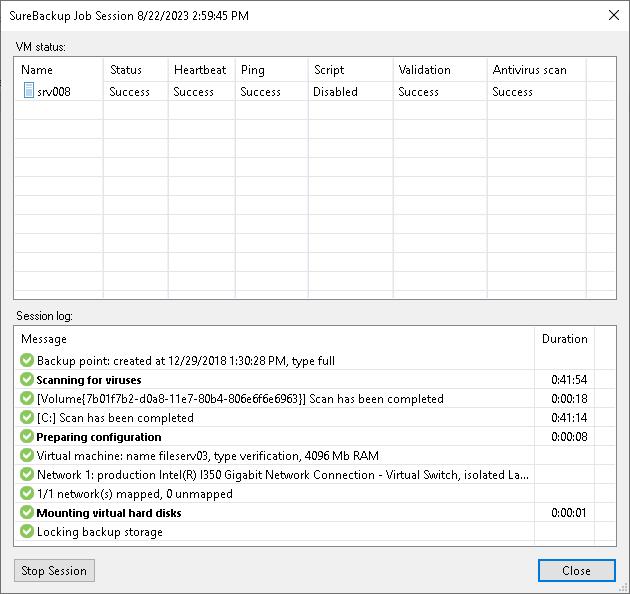Click duration value 0:41:54
The image size is (630, 594).
pyautogui.click(x=569, y=379)
